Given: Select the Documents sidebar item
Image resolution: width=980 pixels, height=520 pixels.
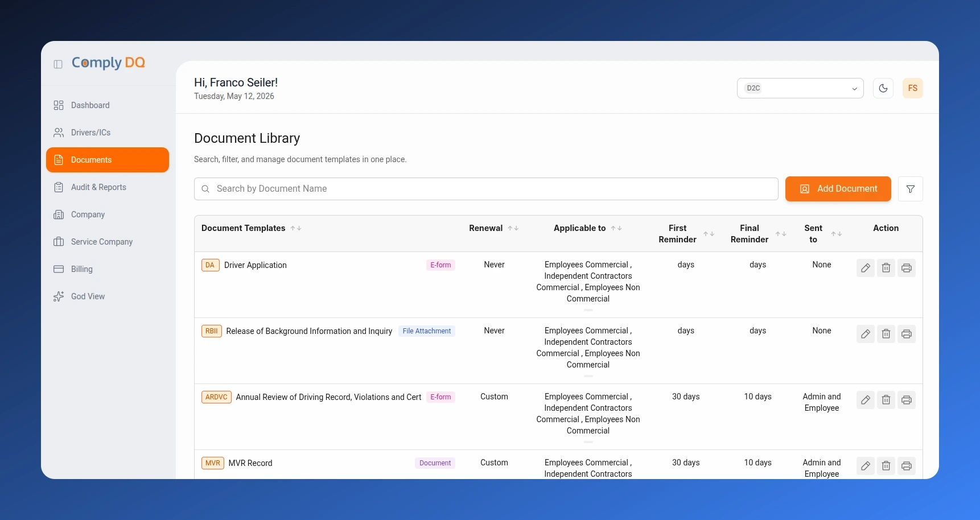Looking at the screenshot, I should (108, 160).
